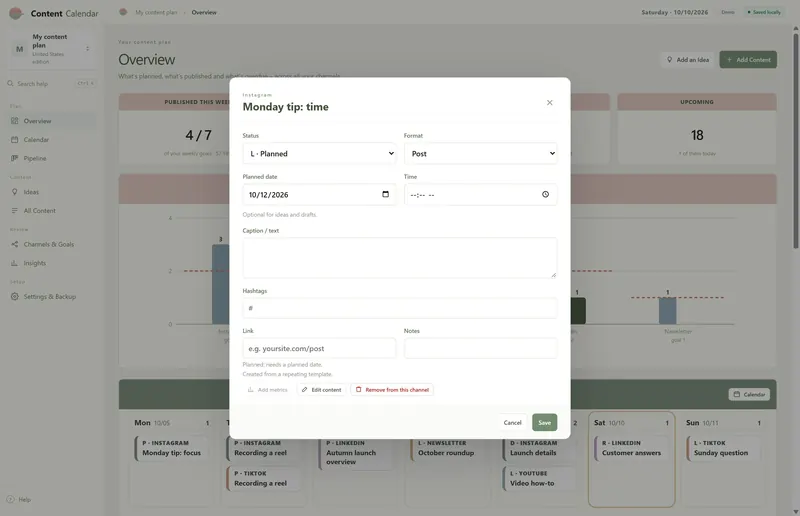Open the Autumn launch overview card
Viewport: 800px width, 516px height.
[x=356, y=453]
